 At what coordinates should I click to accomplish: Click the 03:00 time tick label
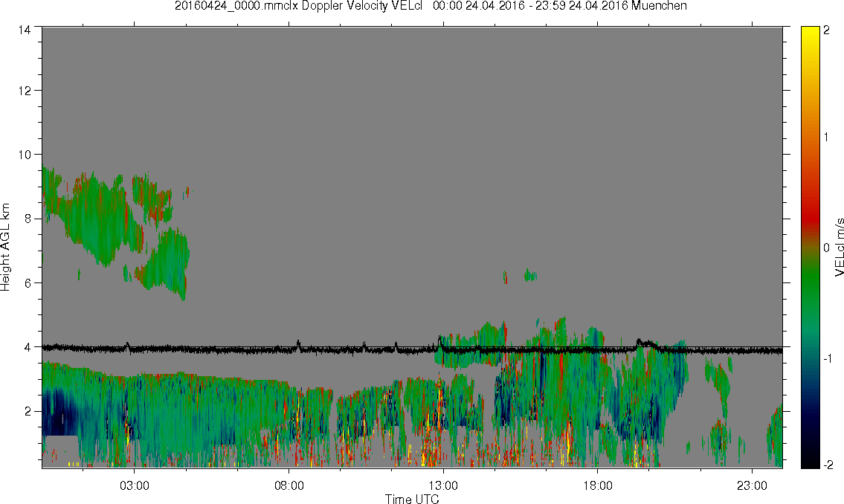pos(134,485)
